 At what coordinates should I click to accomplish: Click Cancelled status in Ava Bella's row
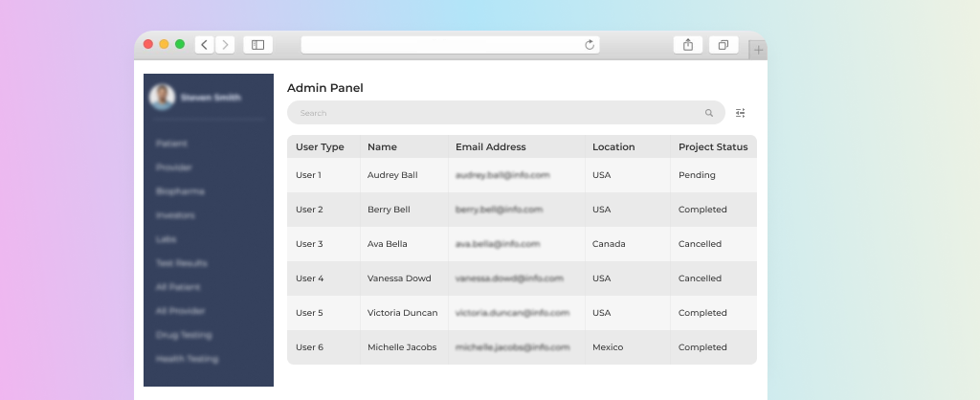(700, 244)
